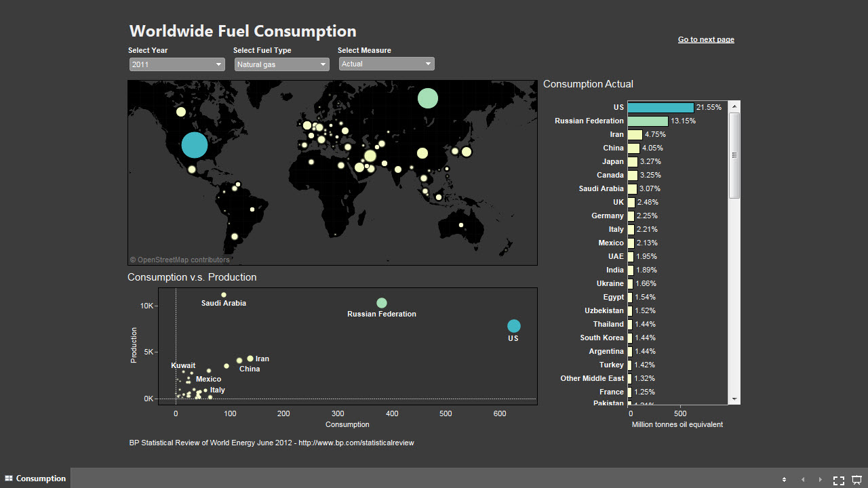Open the sheet list up-down selector
868x488 pixels.
pyautogui.click(x=784, y=480)
